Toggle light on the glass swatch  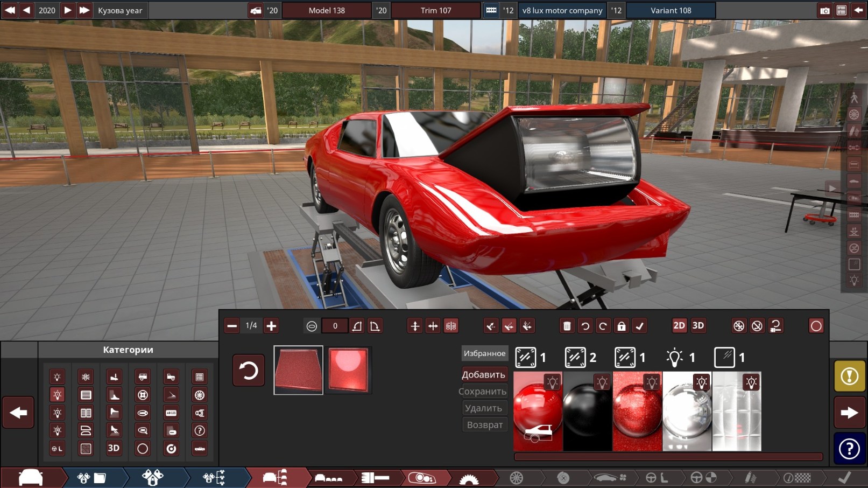pyautogui.click(x=751, y=382)
